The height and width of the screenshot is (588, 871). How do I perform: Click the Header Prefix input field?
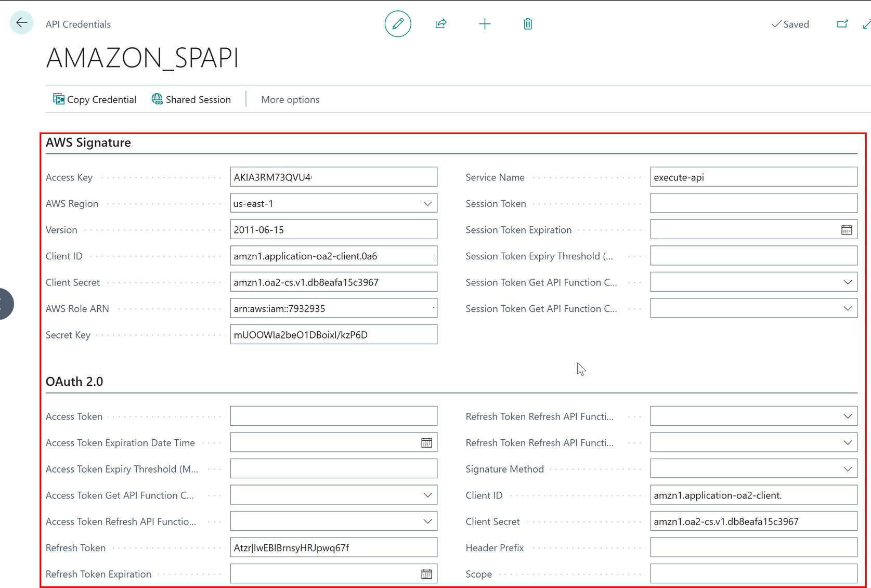(753, 548)
